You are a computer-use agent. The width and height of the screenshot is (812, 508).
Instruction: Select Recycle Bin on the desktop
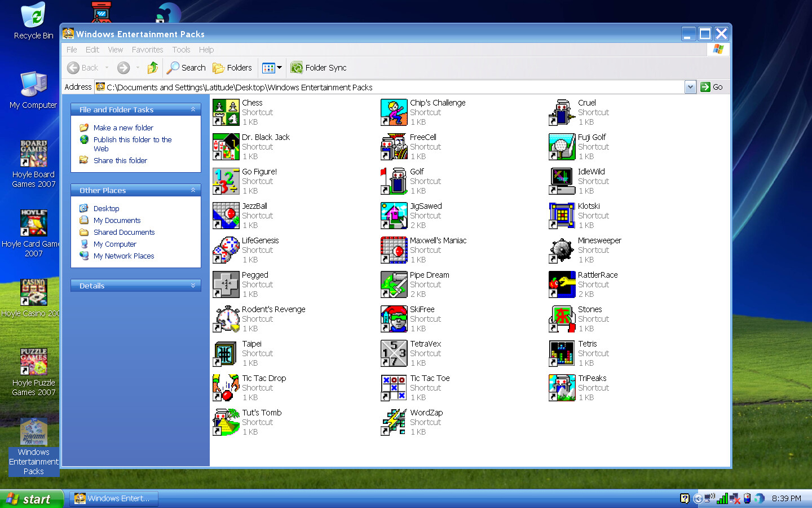33,21
